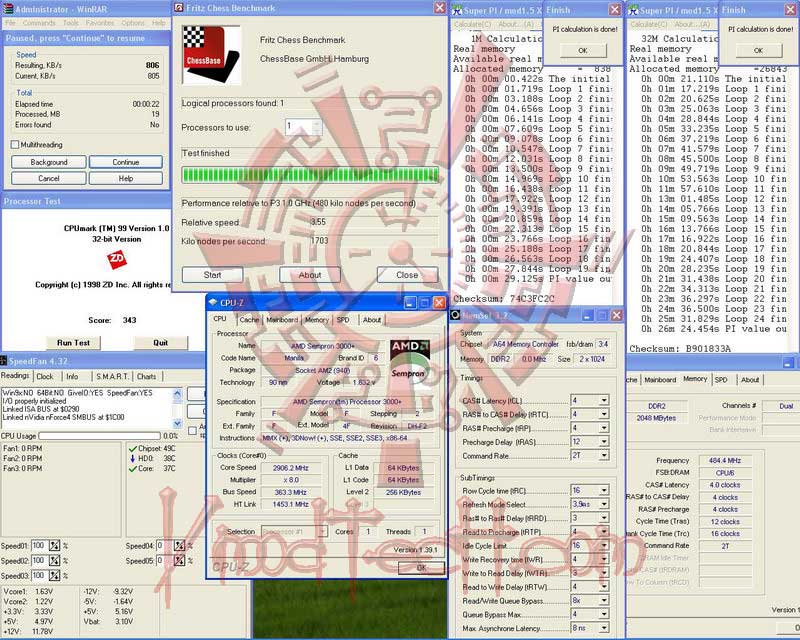
Task: Open the Row Cycle time (tRC) dropdown
Action: (x=604, y=490)
